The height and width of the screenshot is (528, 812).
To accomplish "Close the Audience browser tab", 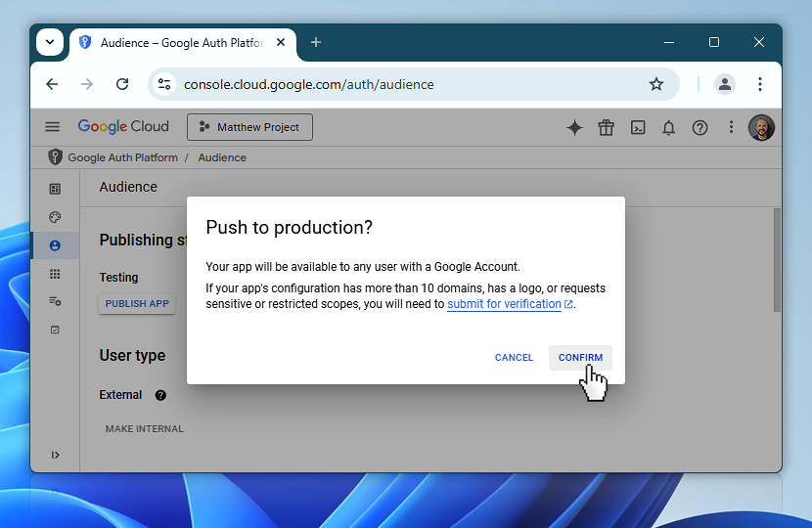I will (x=281, y=42).
